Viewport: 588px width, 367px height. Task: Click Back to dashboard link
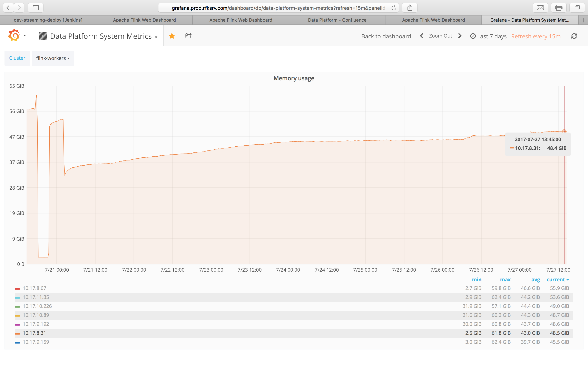(386, 36)
